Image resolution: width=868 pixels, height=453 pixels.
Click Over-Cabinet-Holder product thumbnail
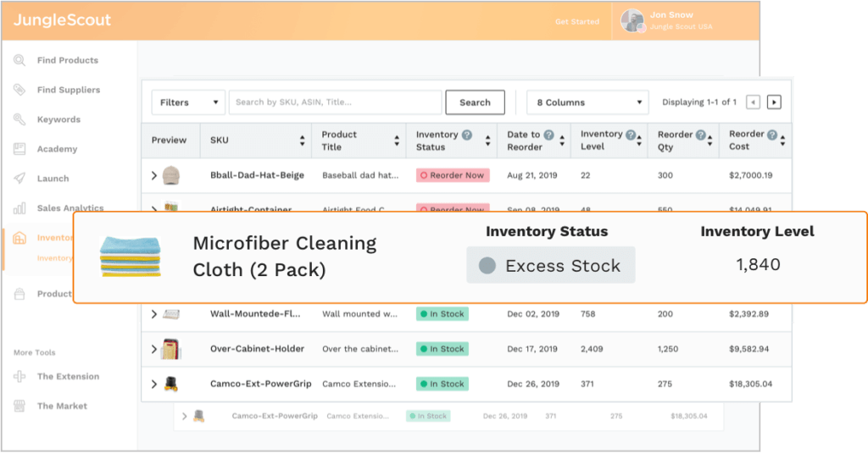[x=171, y=349]
